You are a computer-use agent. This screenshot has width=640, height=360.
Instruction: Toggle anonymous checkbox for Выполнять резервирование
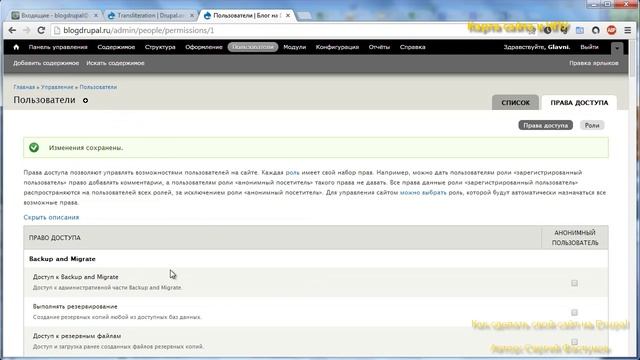[x=574, y=312]
